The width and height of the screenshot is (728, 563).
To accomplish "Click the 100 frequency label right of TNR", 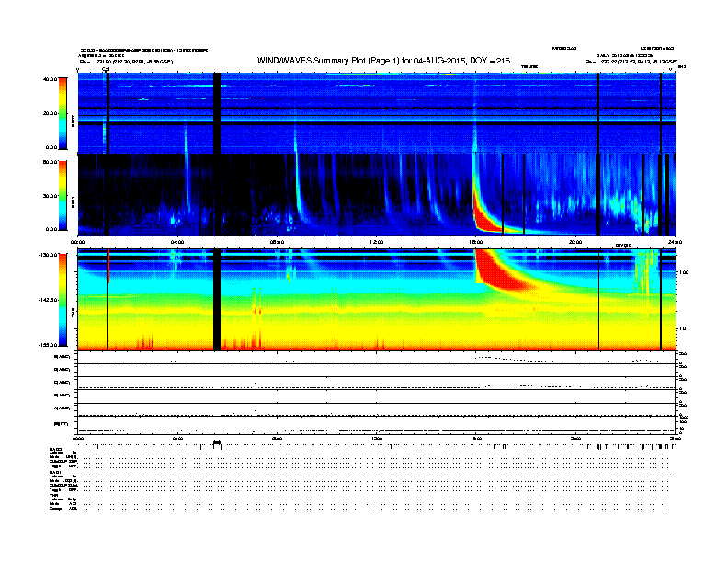I will [685, 272].
